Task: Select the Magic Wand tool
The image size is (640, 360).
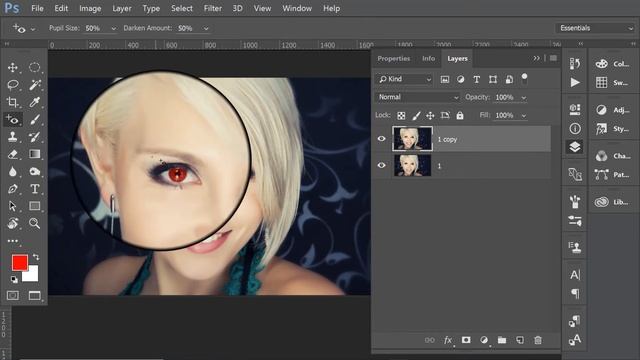Action: pos(35,84)
